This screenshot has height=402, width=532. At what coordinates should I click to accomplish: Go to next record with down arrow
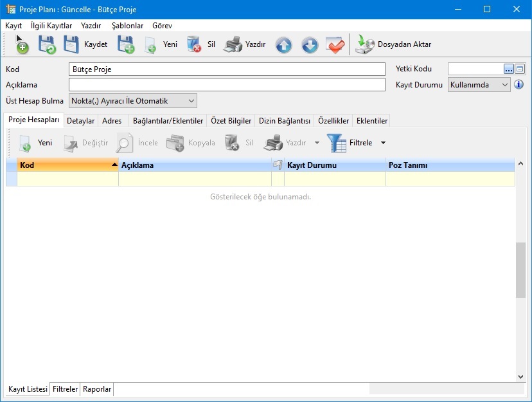tap(310, 45)
